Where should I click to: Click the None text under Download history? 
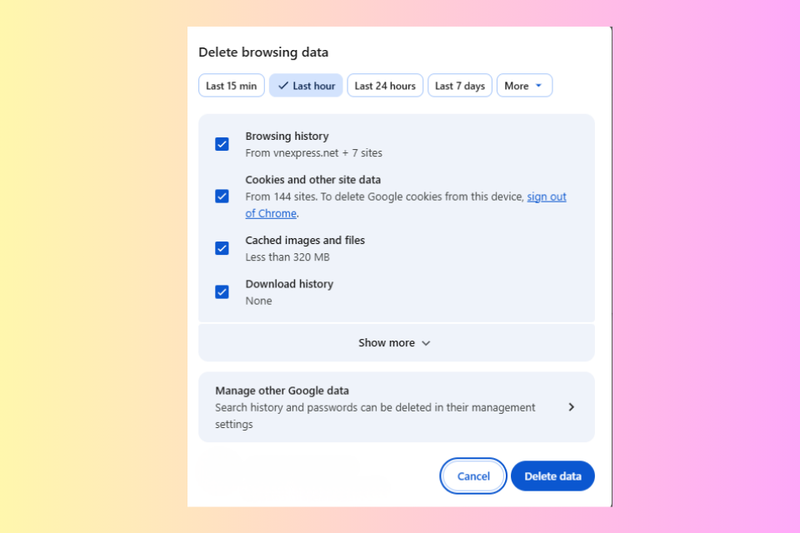259,301
